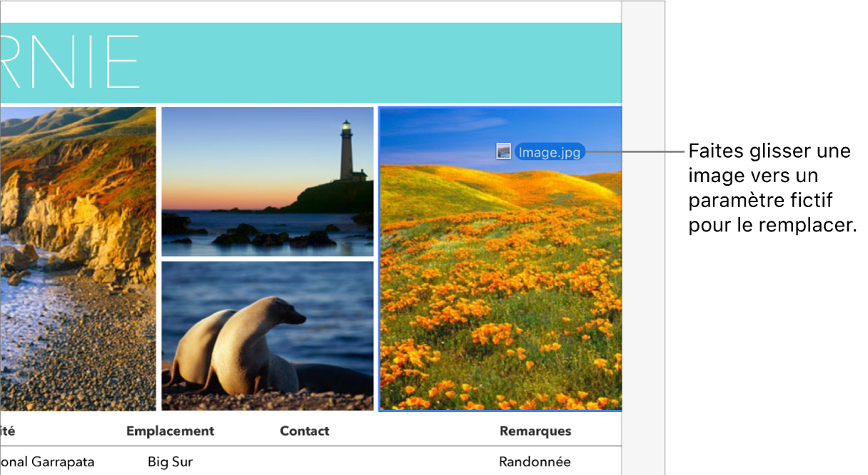Click the Remarques column header
The width and height of the screenshot is (868, 475).
(535, 431)
